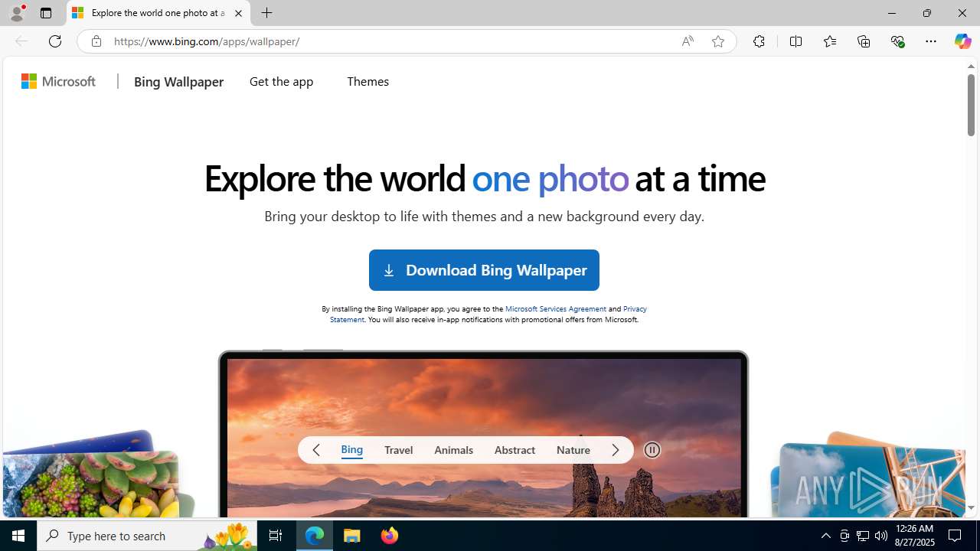Open the Collections icon
The height and width of the screenshot is (551, 980).
(x=863, y=41)
